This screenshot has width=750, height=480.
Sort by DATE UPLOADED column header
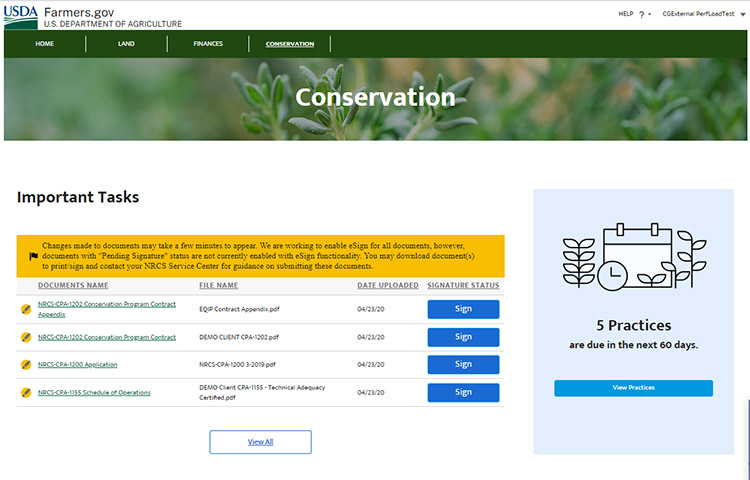[388, 285]
